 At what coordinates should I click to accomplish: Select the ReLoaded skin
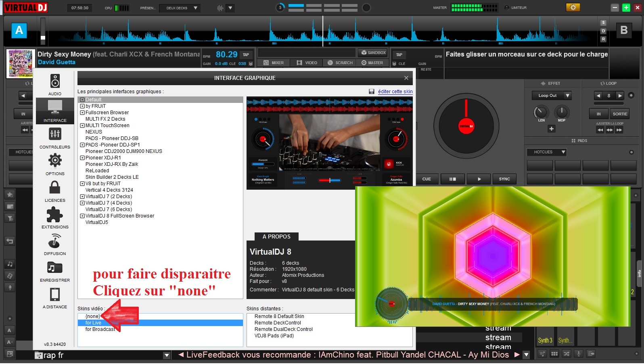97,171
